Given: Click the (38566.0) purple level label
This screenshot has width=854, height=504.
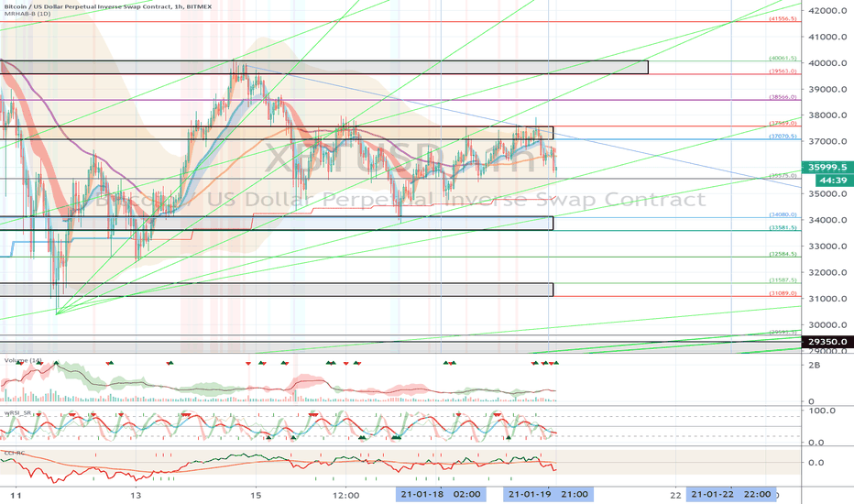Looking at the screenshot, I should point(783,97).
